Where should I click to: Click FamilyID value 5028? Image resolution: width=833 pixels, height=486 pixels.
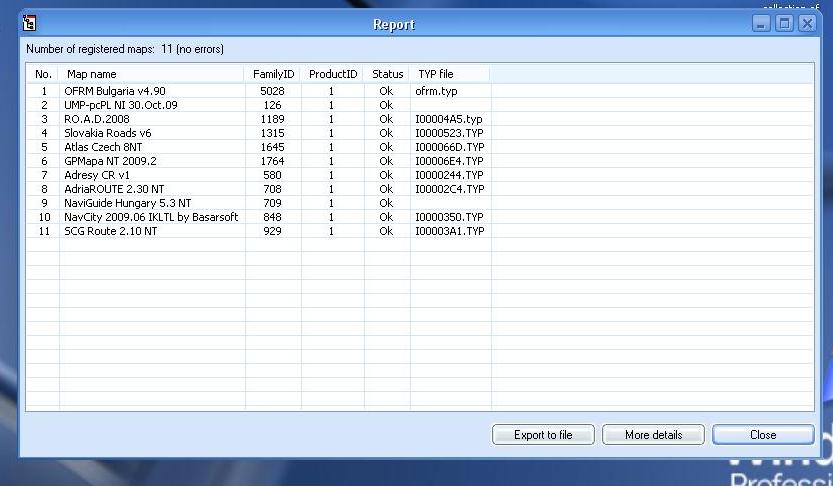click(272, 91)
